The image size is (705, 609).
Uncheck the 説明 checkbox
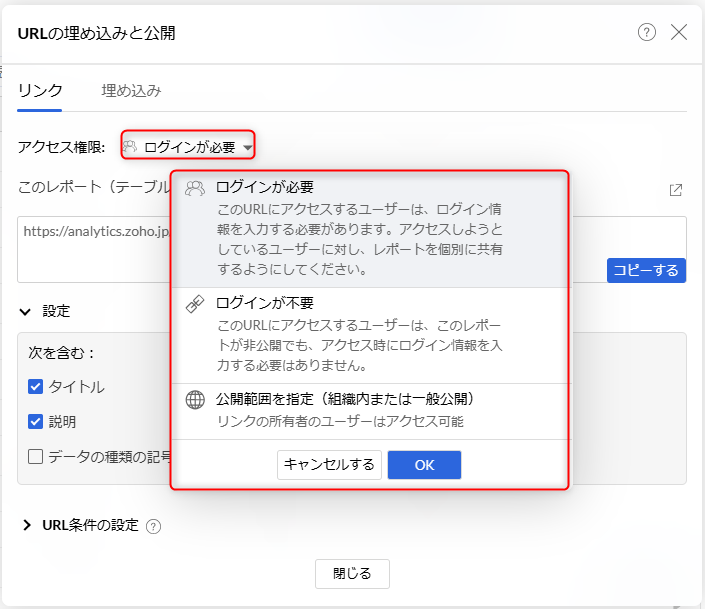(x=35, y=422)
